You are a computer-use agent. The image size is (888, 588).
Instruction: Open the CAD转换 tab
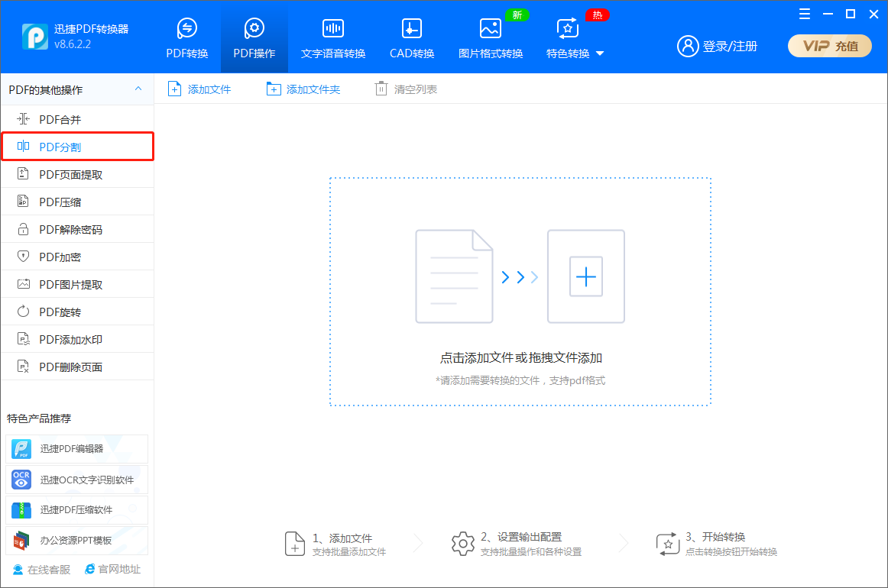[x=412, y=38]
